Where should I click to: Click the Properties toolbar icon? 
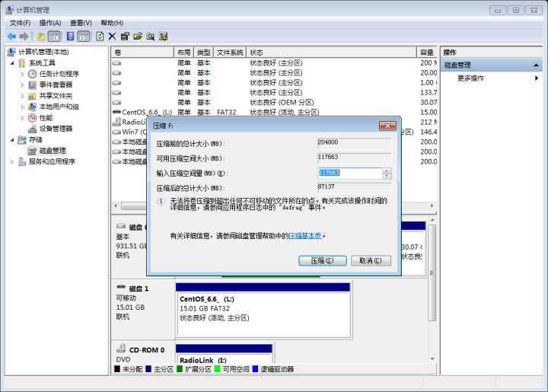point(125,36)
